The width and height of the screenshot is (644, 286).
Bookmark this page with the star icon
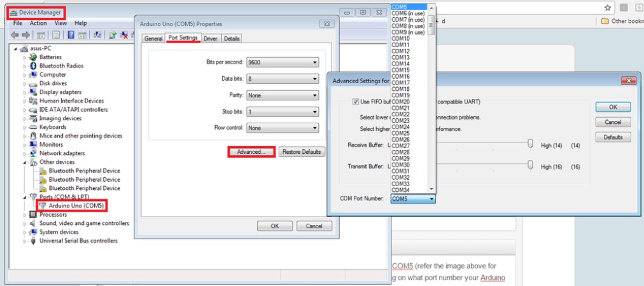tap(608, 8)
